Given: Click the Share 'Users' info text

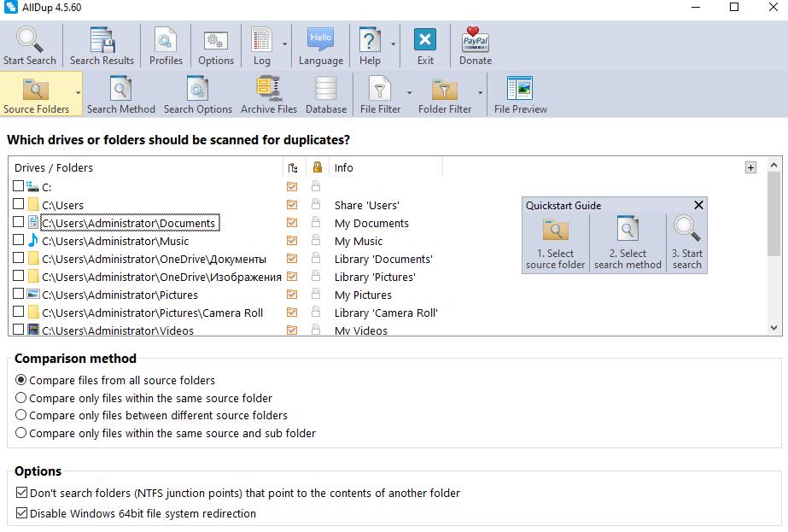Looking at the screenshot, I should tap(367, 205).
